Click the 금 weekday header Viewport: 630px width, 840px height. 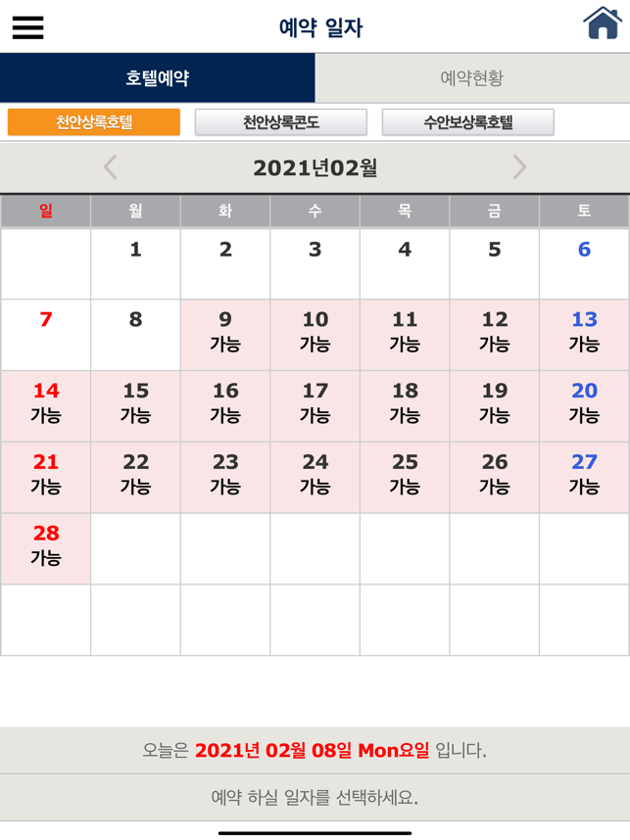pyautogui.click(x=495, y=210)
